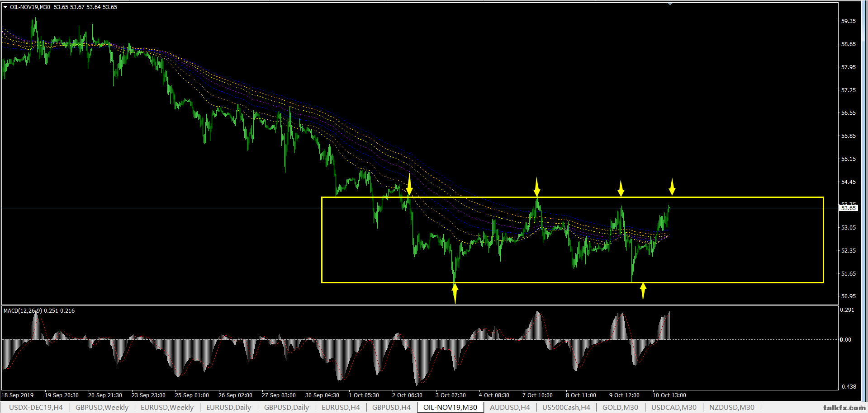The width and height of the screenshot is (868, 413).
Task: Switch to the EURUSD,Daily tab
Action: 228,407
